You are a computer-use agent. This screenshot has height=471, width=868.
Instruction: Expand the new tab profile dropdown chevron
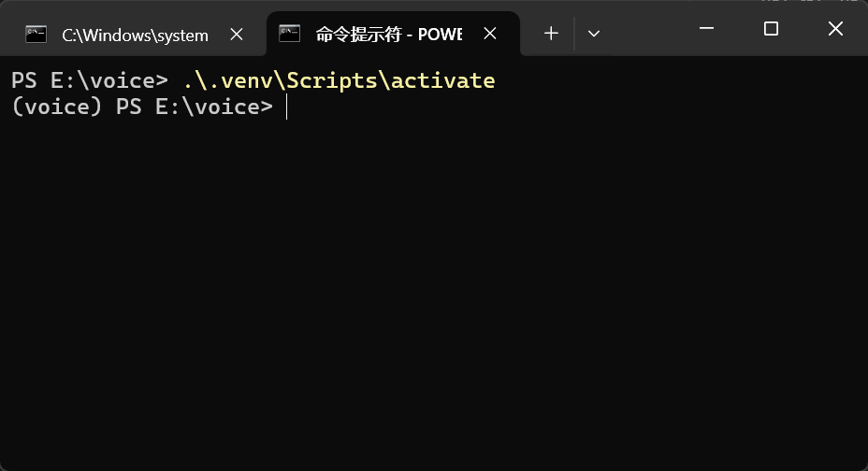click(x=593, y=34)
